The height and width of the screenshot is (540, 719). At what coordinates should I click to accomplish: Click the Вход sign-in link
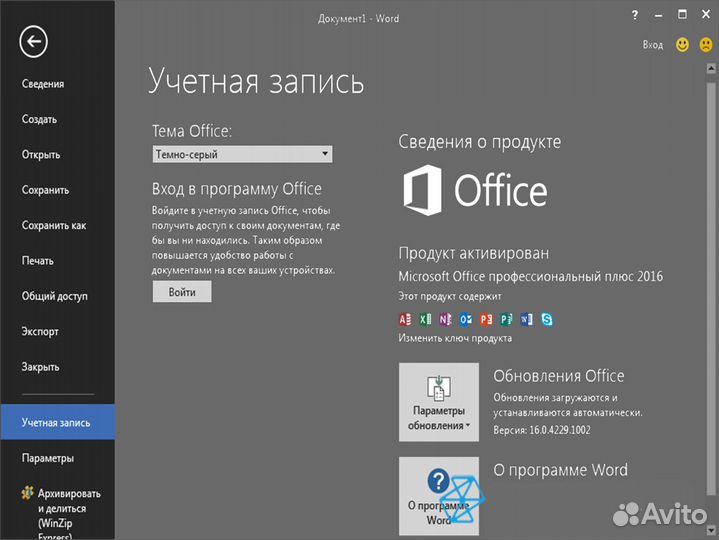tap(653, 45)
